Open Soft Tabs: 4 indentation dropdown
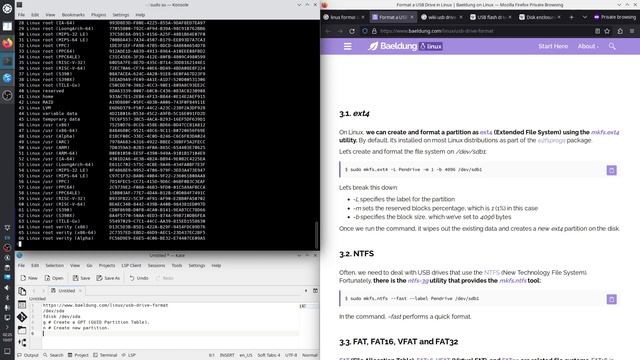The image size is (640, 360). point(269,355)
